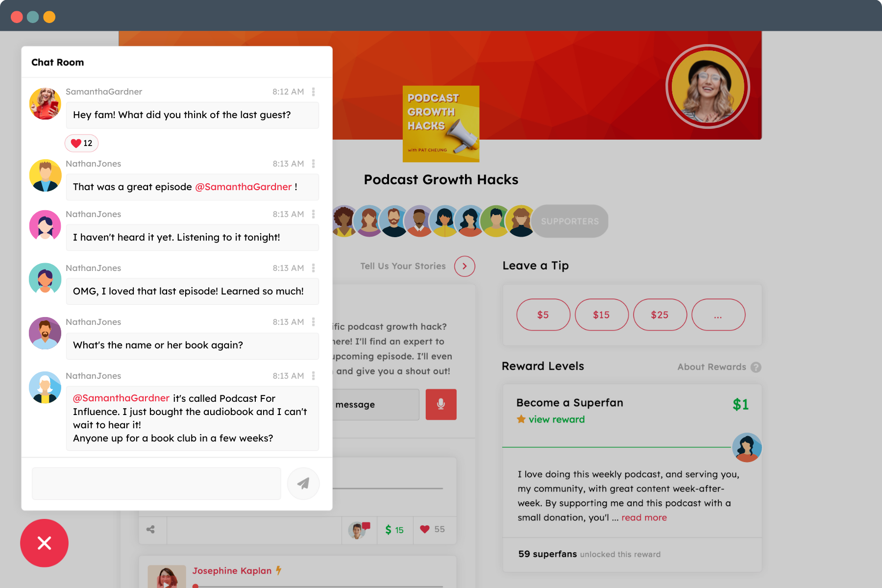882x588 pixels.
Task: Click the About Rewards help icon
Action: click(756, 367)
